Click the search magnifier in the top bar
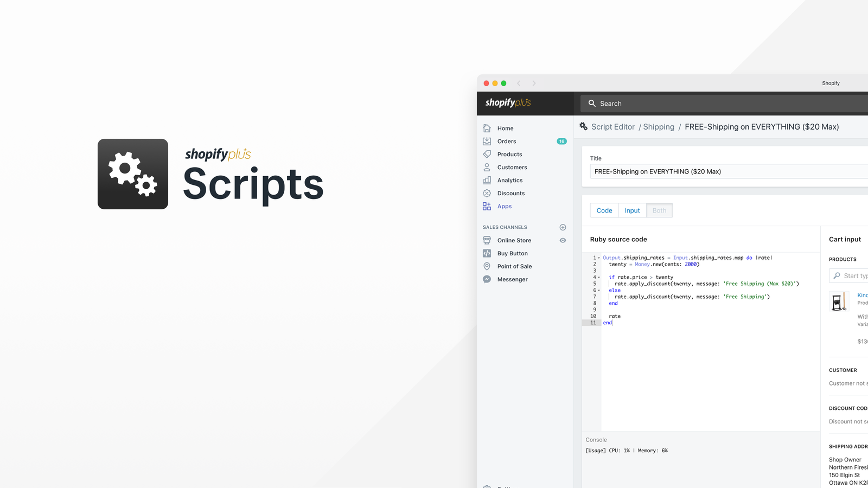Viewport: 868px width, 488px height. coord(593,103)
